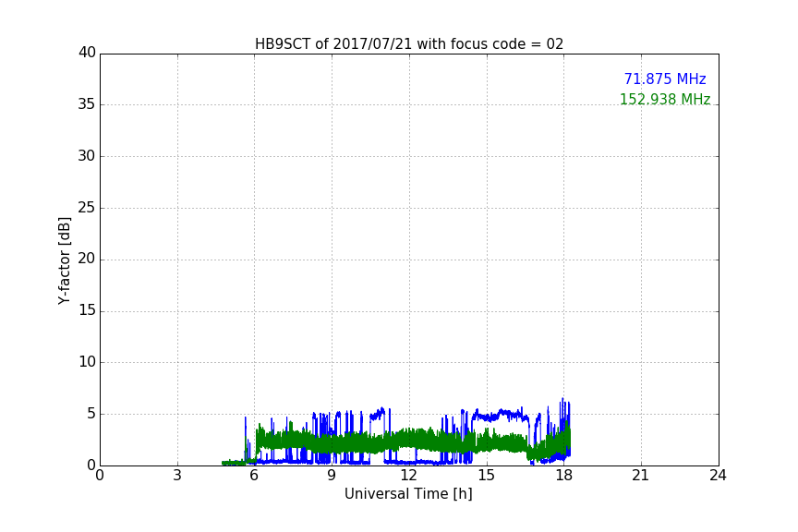Click the green "152.938 MHz" legend label
798x532 pixels.
pos(665,99)
